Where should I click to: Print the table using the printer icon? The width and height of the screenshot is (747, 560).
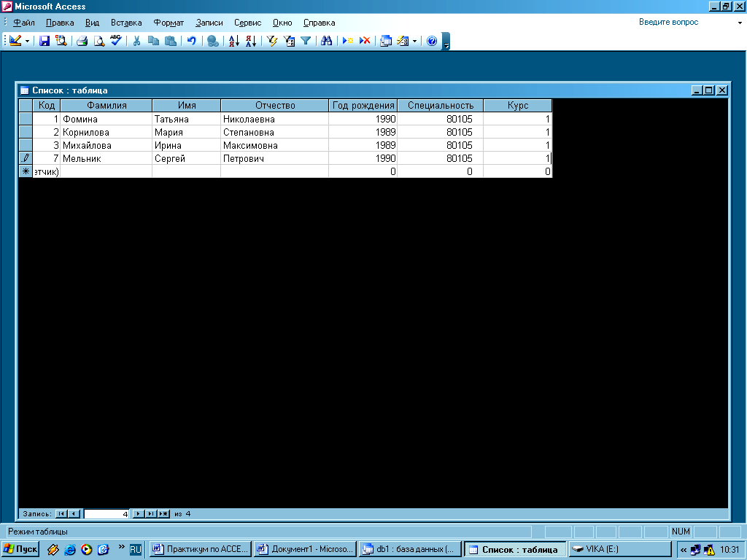82,41
